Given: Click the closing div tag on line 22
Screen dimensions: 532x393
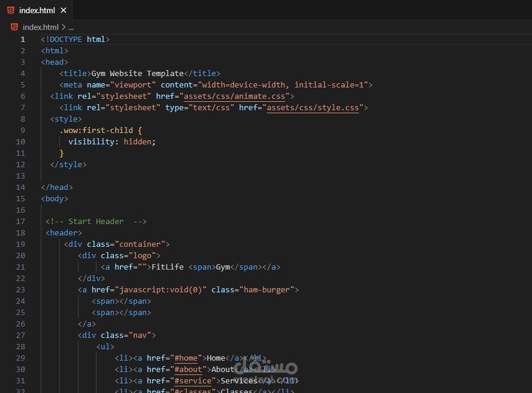Looking at the screenshot, I should tap(91, 279).
